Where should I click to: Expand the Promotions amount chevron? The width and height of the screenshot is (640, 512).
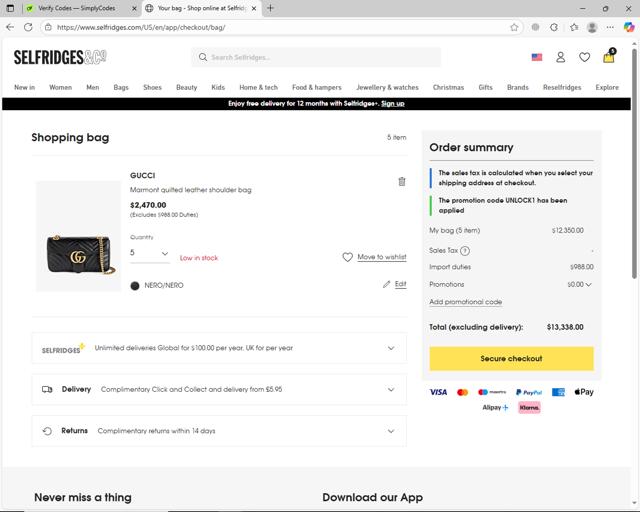click(589, 285)
